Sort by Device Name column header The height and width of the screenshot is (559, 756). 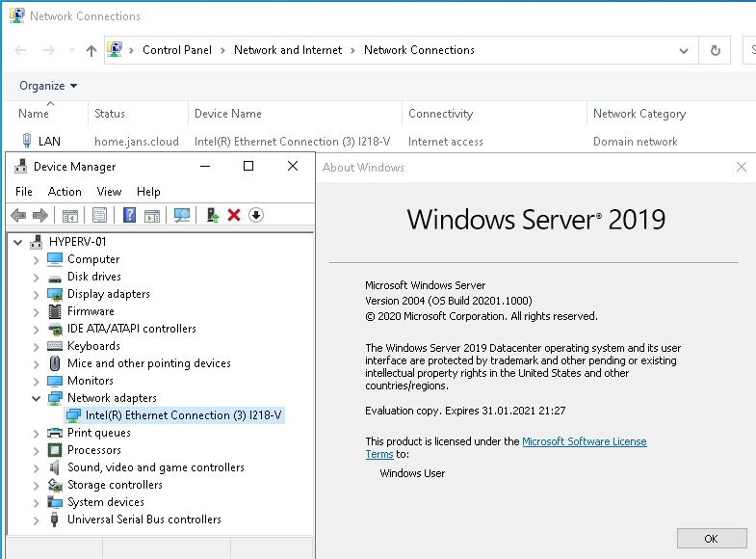(228, 114)
